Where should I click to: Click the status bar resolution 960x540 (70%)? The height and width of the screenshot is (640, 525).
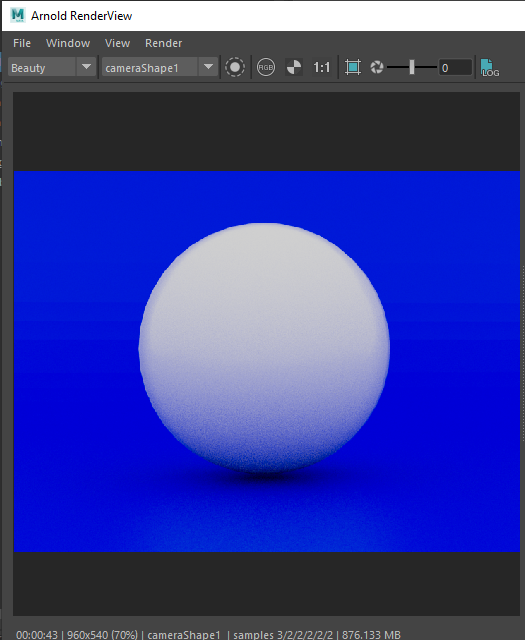[x=102, y=635]
